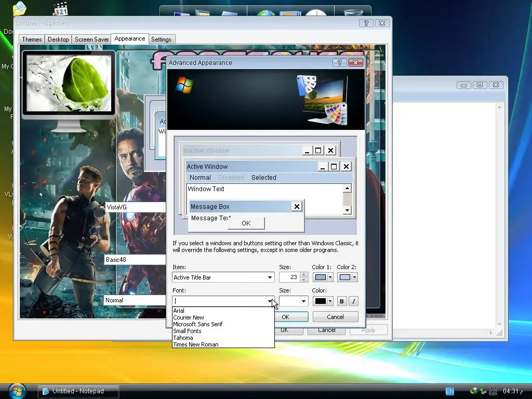Maximize the background Notepad window
The width and height of the screenshot is (532, 399).
coord(480,85)
